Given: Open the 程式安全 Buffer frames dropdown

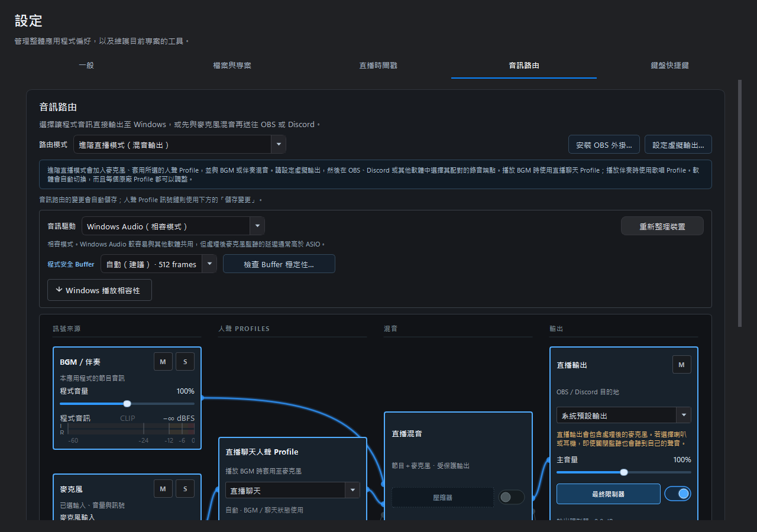Looking at the screenshot, I should point(158,264).
